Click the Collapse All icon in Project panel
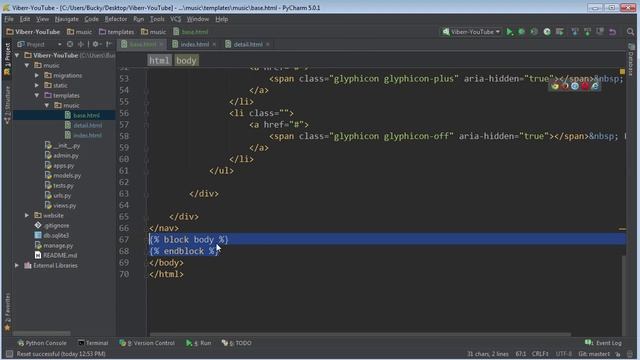 click(x=81, y=44)
